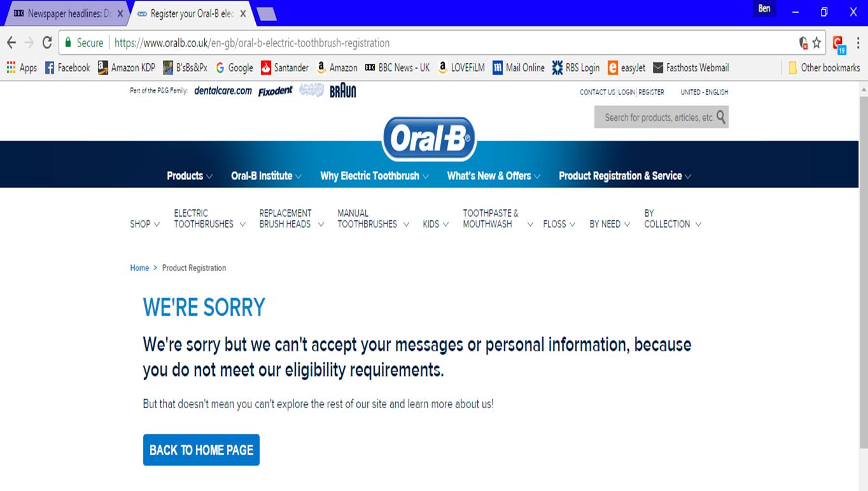The width and height of the screenshot is (868, 491).
Task: Click the Oral-B logo
Action: tap(429, 138)
